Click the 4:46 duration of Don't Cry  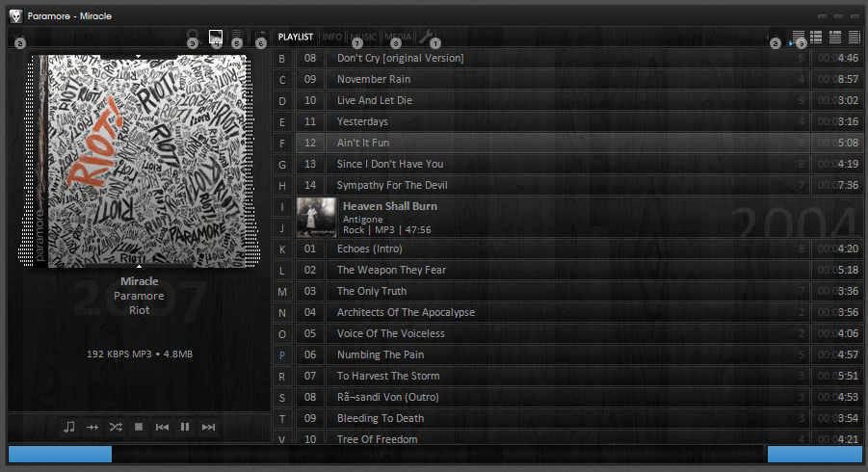848,58
